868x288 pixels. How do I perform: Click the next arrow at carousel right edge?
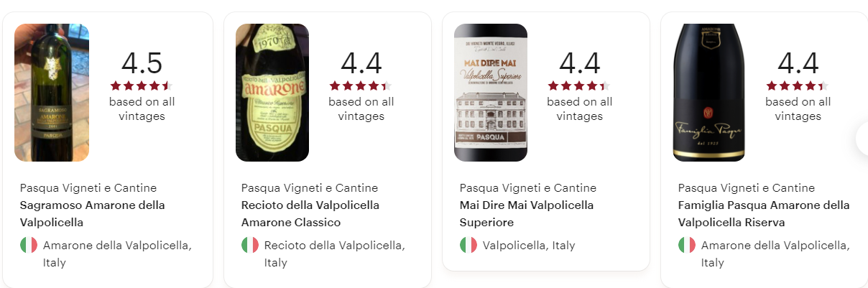(x=862, y=139)
